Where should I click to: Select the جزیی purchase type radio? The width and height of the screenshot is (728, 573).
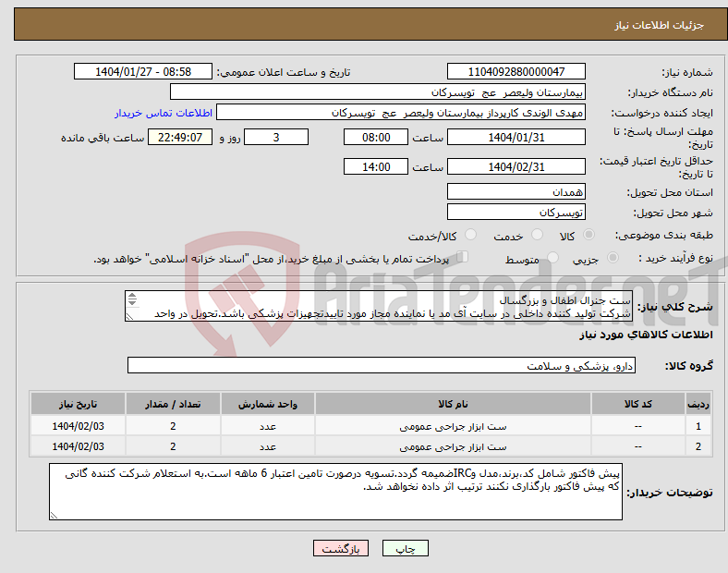(613, 258)
